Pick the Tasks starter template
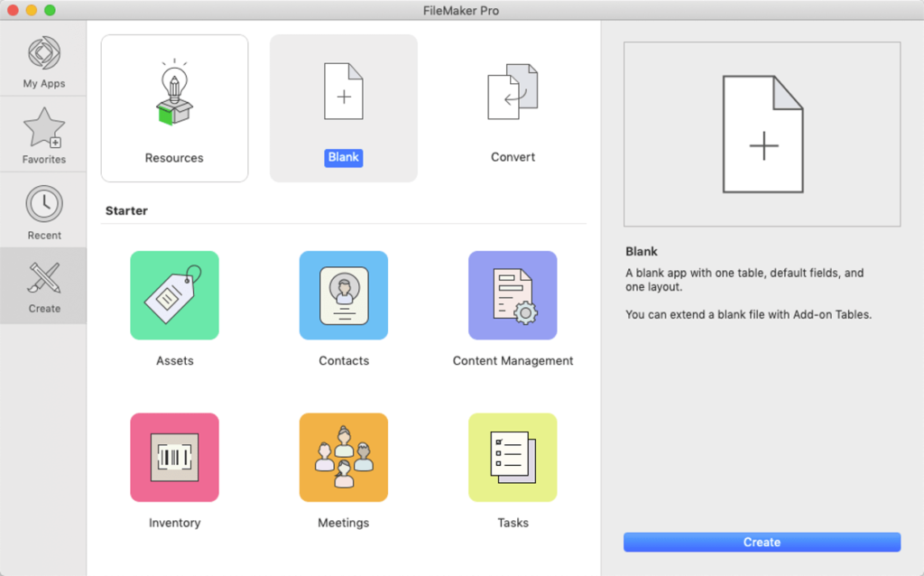The height and width of the screenshot is (576, 924). click(513, 457)
